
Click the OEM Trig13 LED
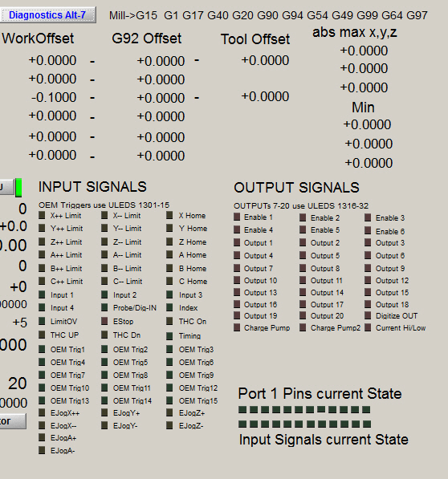pyautogui.click(x=42, y=400)
